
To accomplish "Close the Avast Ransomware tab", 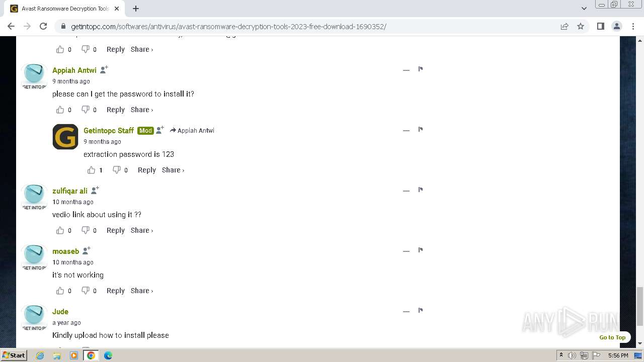I will tap(117, 9).
